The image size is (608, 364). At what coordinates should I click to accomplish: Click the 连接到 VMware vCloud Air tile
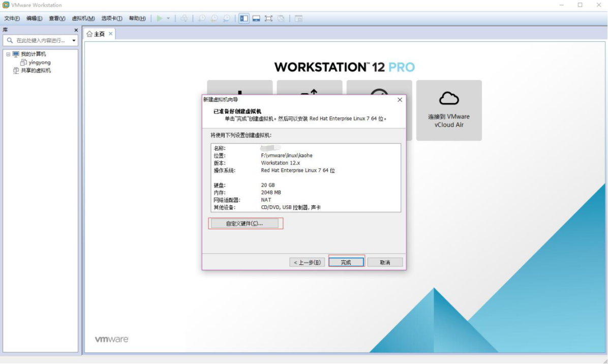pyautogui.click(x=449, y=110)
